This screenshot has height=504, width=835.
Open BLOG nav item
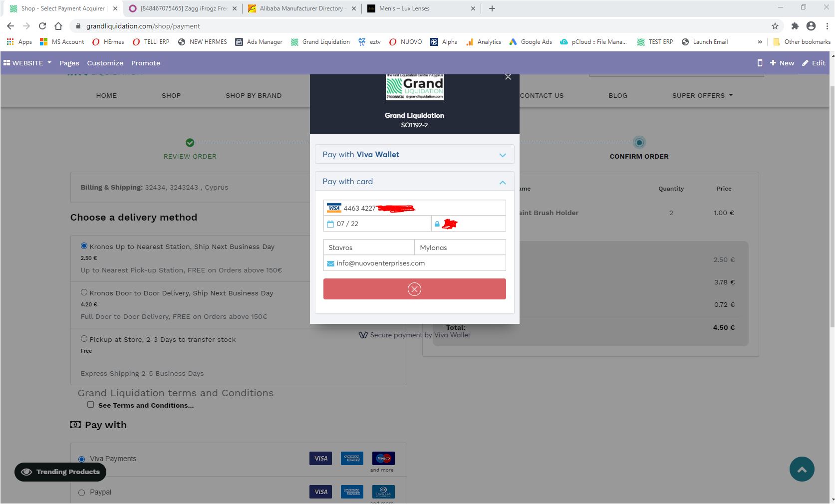pyautogui.click(x=618, y=95)
